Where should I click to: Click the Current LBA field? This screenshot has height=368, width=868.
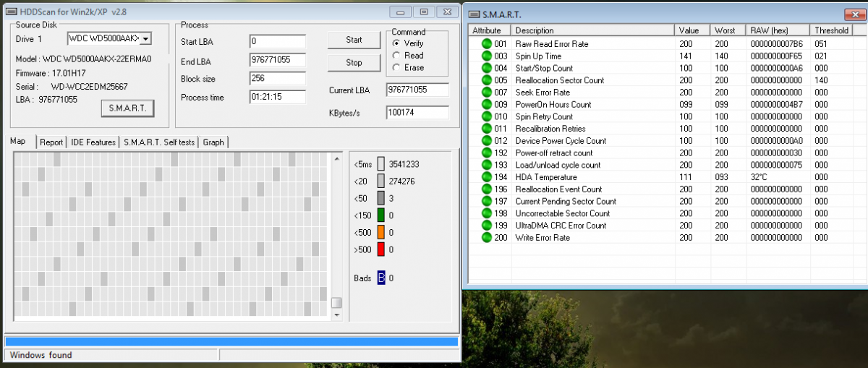coord(417,90)
